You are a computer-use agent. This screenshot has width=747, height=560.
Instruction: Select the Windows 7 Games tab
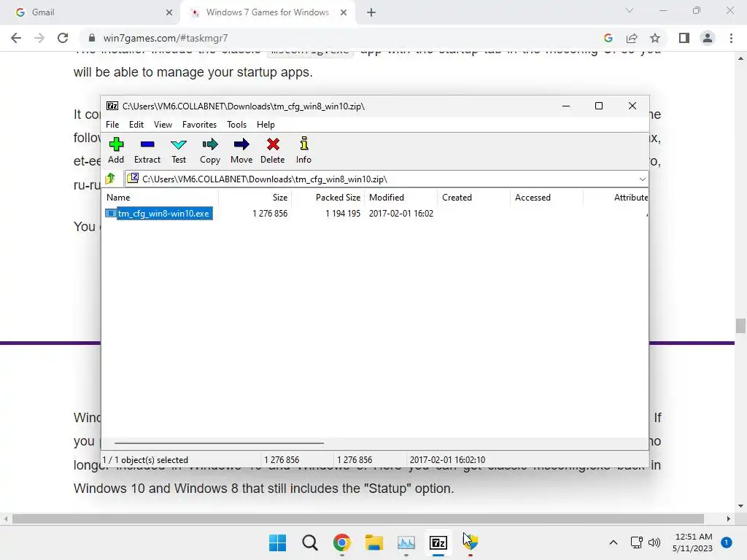point(267,12)
